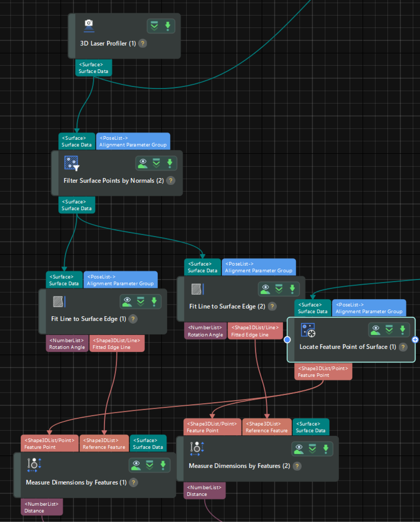
Task: Toggle visualization eye on Locate Feature Point of Surface
Action: (x=376, y=330)
